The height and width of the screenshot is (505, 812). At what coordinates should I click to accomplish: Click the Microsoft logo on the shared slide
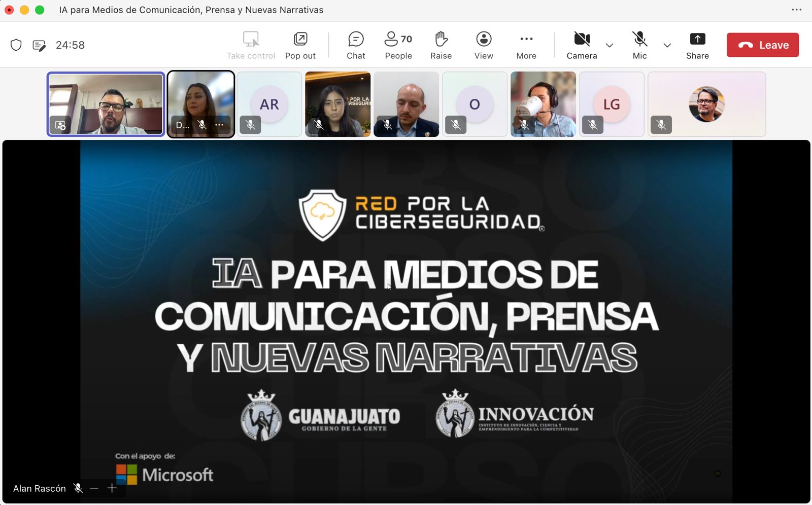click(x=164, y=475)
